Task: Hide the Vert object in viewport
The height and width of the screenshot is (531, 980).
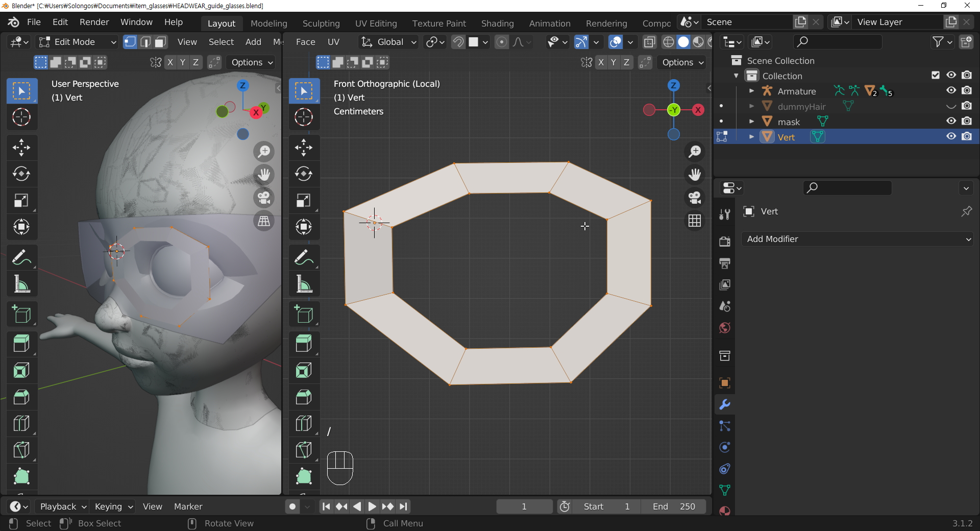Action: [x=951, y=136]
